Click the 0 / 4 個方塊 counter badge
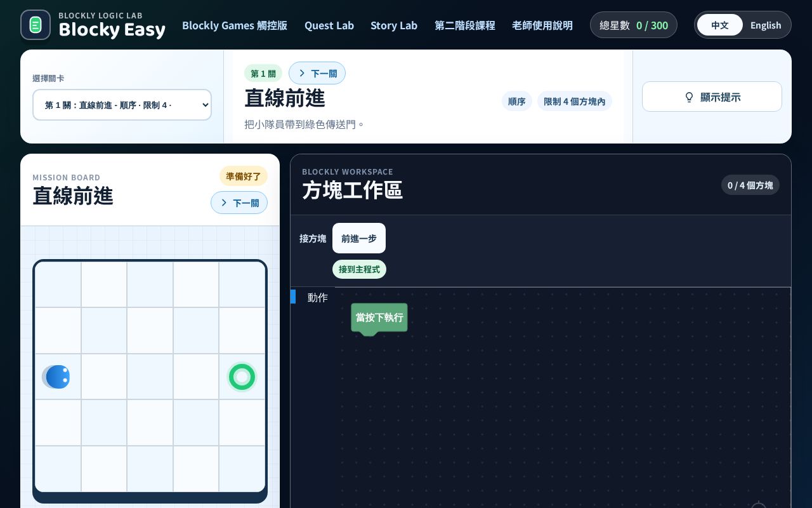This screenshot has width=812, height=508. (x=750, y=185)
